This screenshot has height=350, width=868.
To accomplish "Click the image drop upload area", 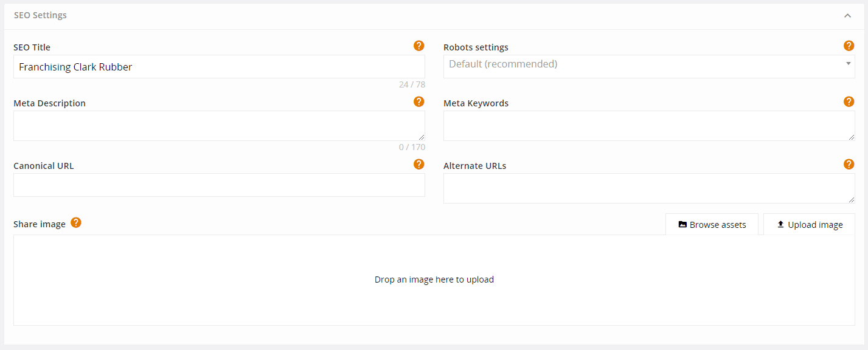I will coord(434,279).
